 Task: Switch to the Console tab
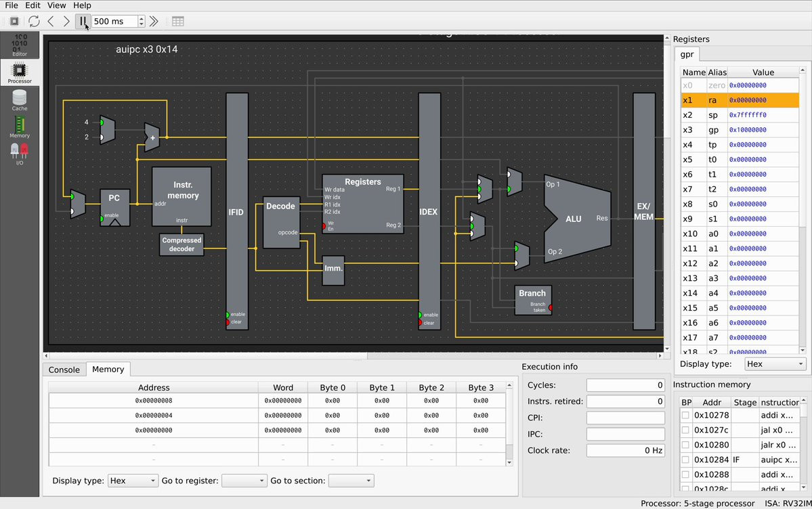pos(64,370)
